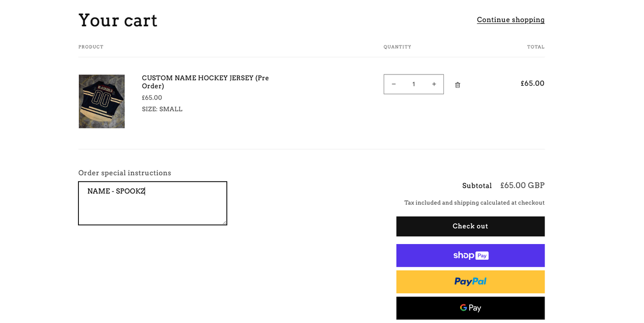Pay with the Shop Pay button

point(470,255)
